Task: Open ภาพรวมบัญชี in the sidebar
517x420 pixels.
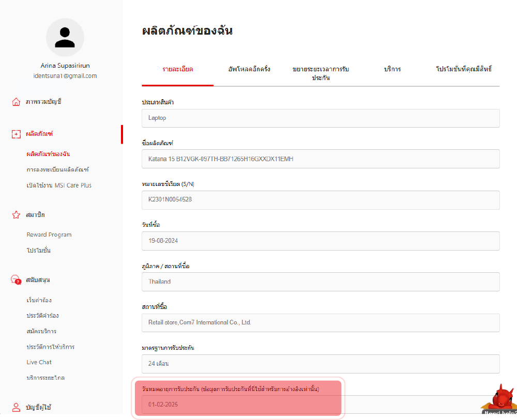Action: click(x=43, y=102)
